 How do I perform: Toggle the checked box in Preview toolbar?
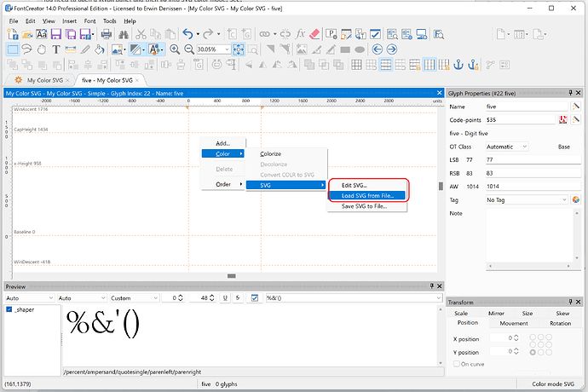[255, 298]
